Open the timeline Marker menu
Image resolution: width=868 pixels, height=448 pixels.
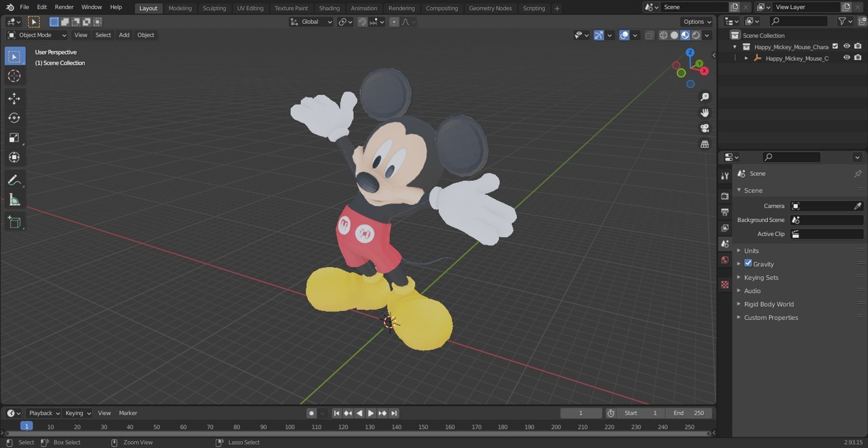coord(128,413)
